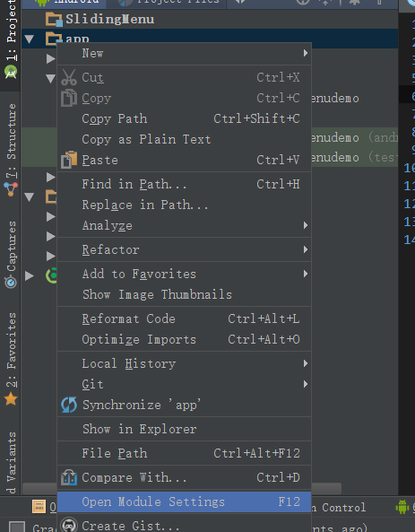The image size is (415, 532).
Task: Click the submenu arrow beside Git
Action: 306,384
